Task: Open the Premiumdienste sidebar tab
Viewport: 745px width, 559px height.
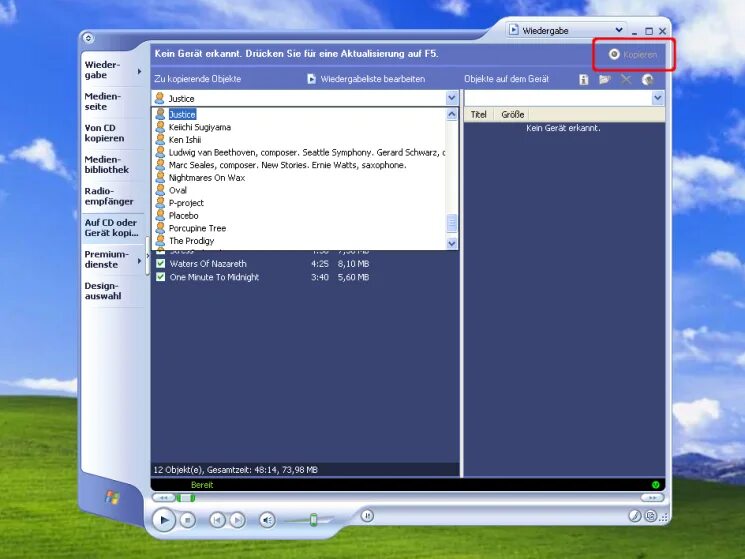Action: (106, 259)
